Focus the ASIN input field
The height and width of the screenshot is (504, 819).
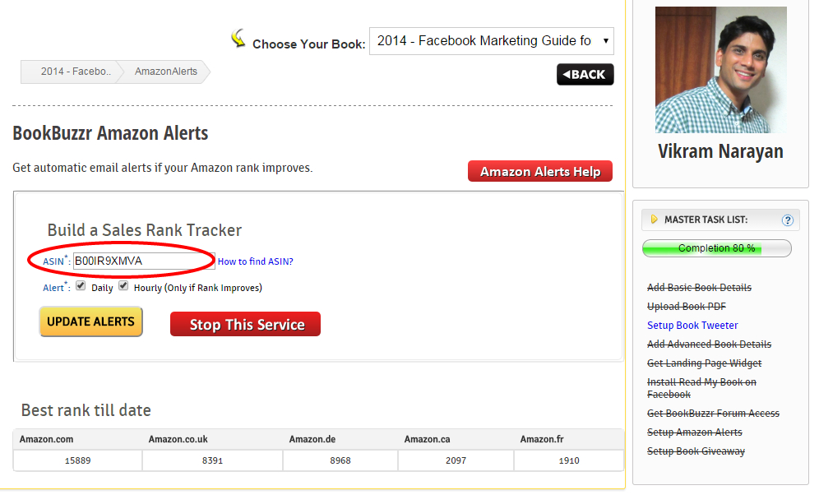[x=144, y=261]
